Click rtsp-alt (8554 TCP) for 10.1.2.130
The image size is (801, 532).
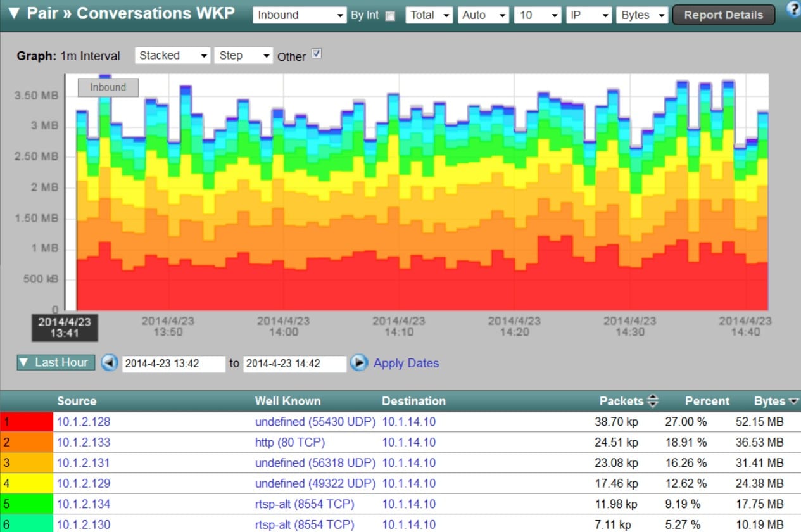305,524
